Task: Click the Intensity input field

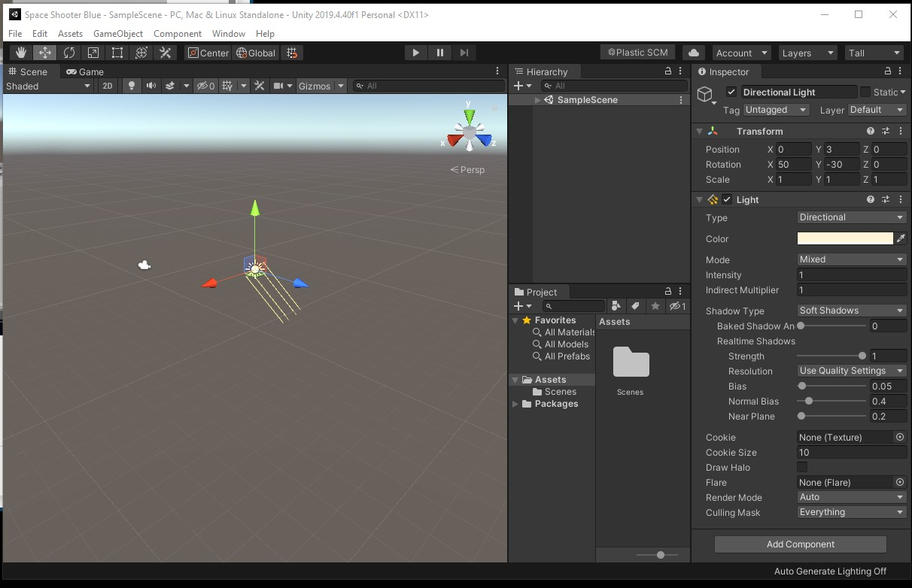Action: 852,275
